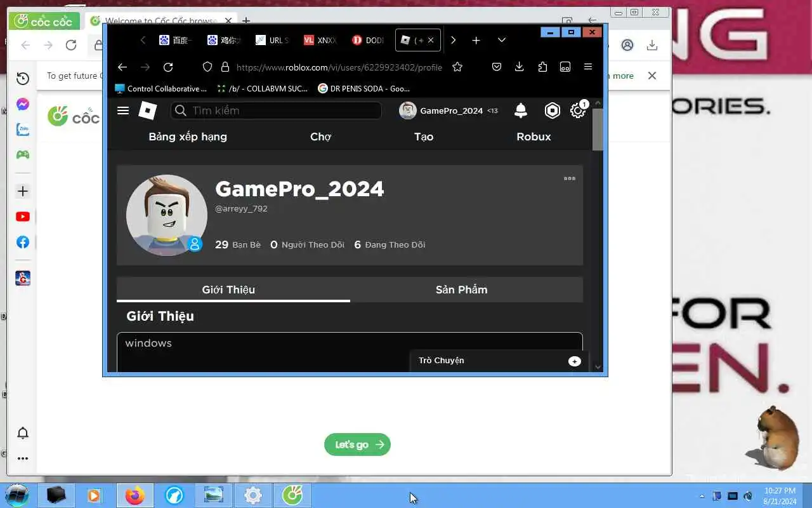This screenshot has width=812, height=508.
Task: Open Firefox from the taskbar
Action: (134, 495)
